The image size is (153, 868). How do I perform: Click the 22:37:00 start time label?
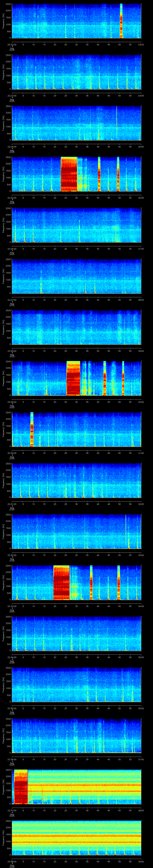tap(12, 810)
